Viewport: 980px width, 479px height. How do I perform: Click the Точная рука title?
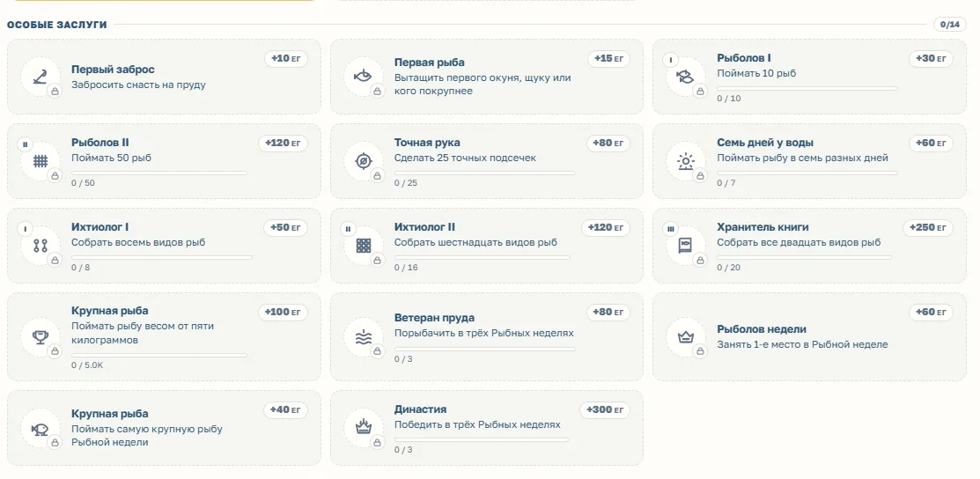(x=427, y=143)
